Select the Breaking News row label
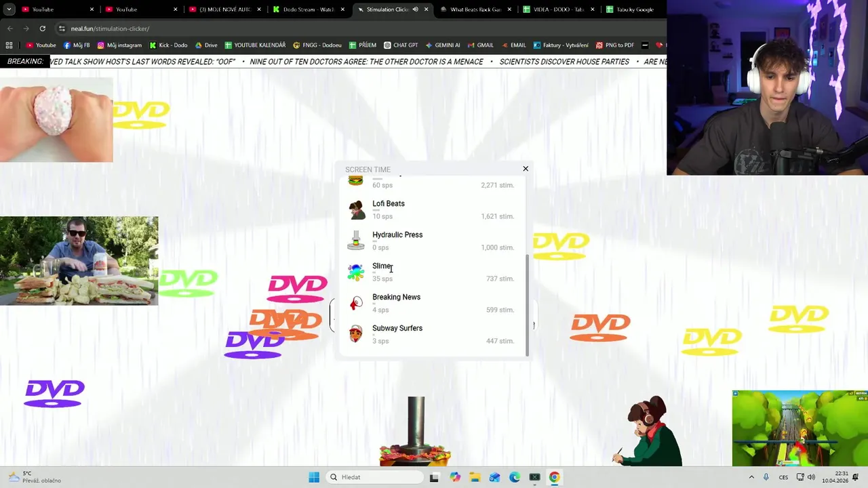The width and height of the screenshot is (868, 488). (x=396, y=297)
